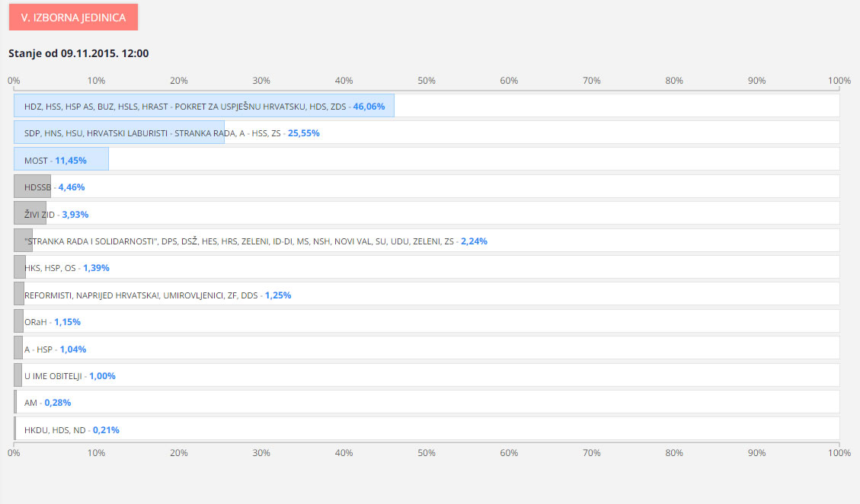This screenshot has height=504, width=860.
Task: Click the 0% label on bottom axis
Action: [14, 453]
